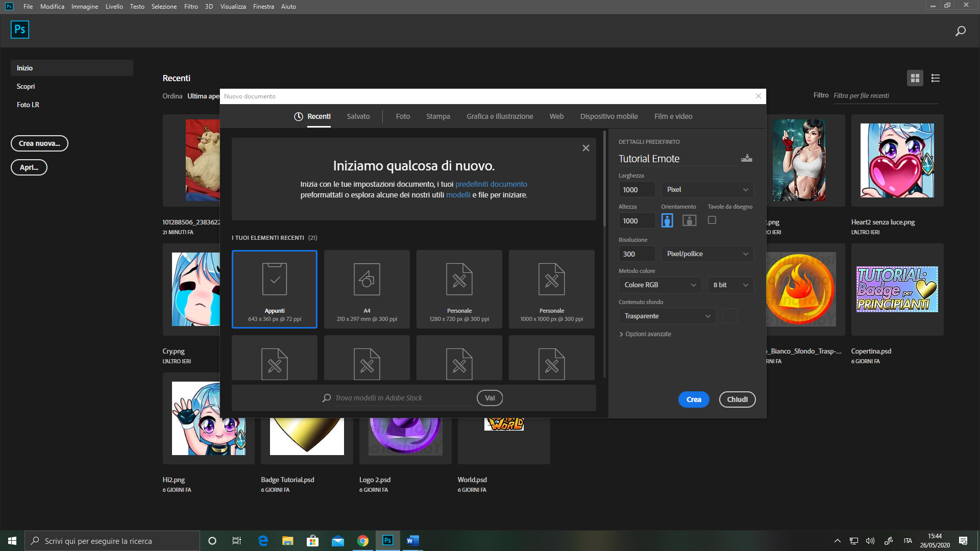Open Trasparente background content dropdown
Viewport: 980px width, 551px height.
click(668, 316)
